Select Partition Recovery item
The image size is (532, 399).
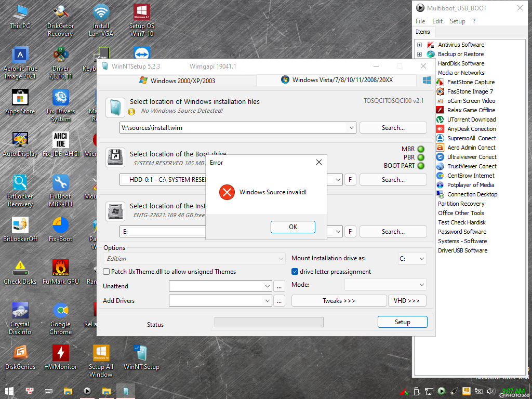[x=461, y=204]
